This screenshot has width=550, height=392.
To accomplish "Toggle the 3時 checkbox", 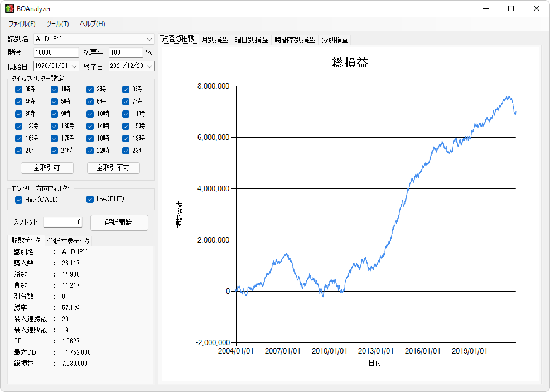I will 126,89.
